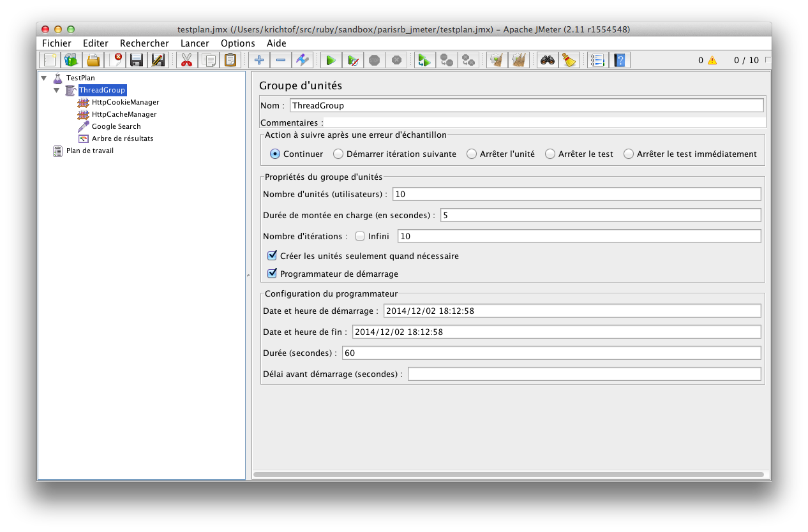Collapse the TestPlan tree node
The height and width of the screenshot is (532, 808).
click(44, 78)
